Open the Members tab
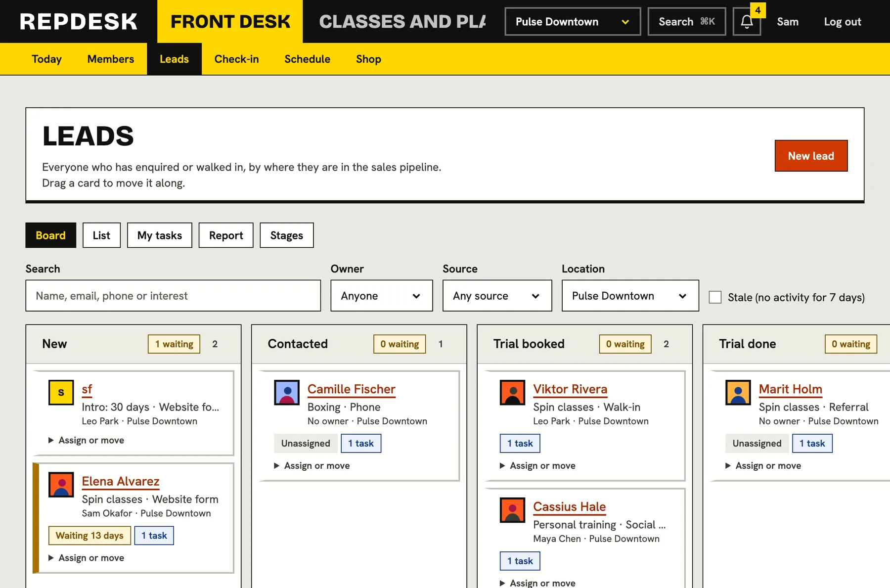The image size is (890, 588). [111, 59]
